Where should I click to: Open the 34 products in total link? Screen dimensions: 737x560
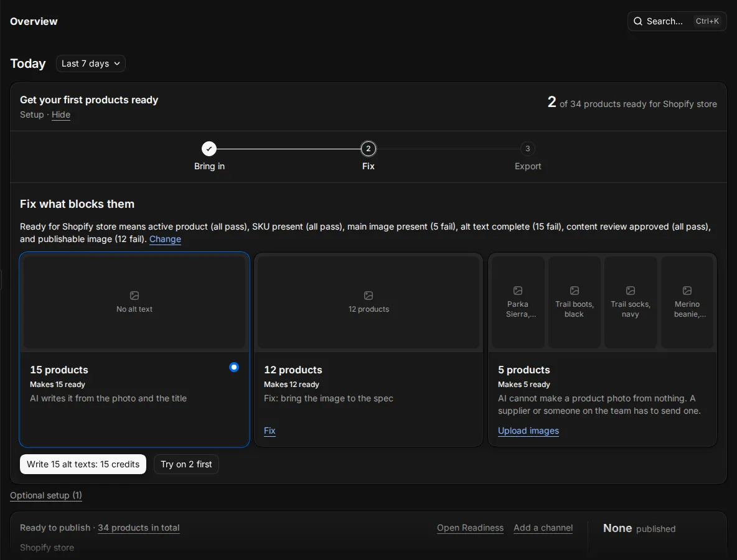(139, 528)
